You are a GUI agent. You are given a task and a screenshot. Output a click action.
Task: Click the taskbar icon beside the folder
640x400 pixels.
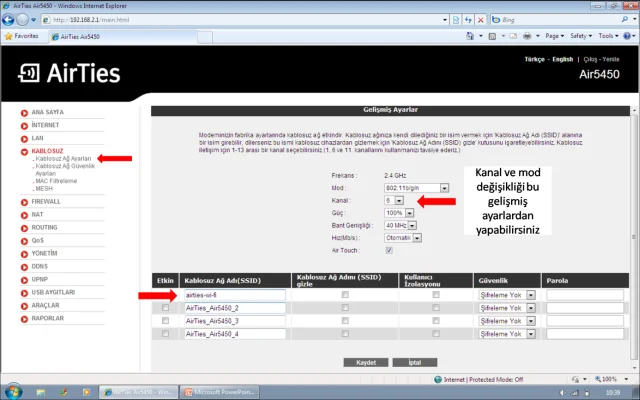(x=63, y=392)
